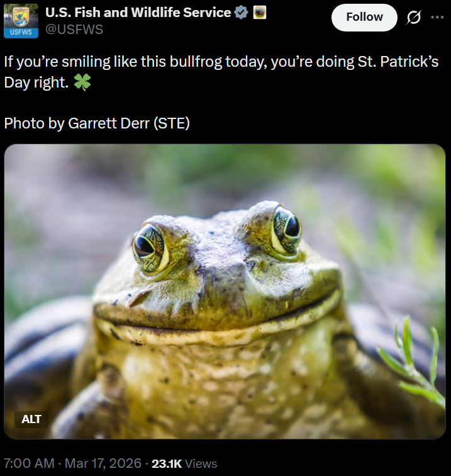Follow the U.S. Fish and Wildlife Service
The height and width of the screenshot is (476, 451).
[364, 18]
